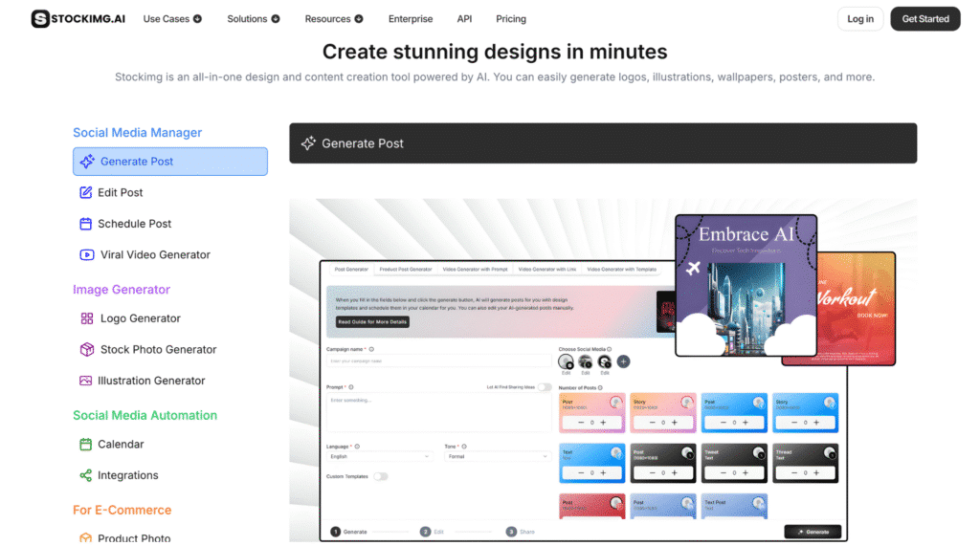Click the info icon next to Choose Social Media

point(610,349)
